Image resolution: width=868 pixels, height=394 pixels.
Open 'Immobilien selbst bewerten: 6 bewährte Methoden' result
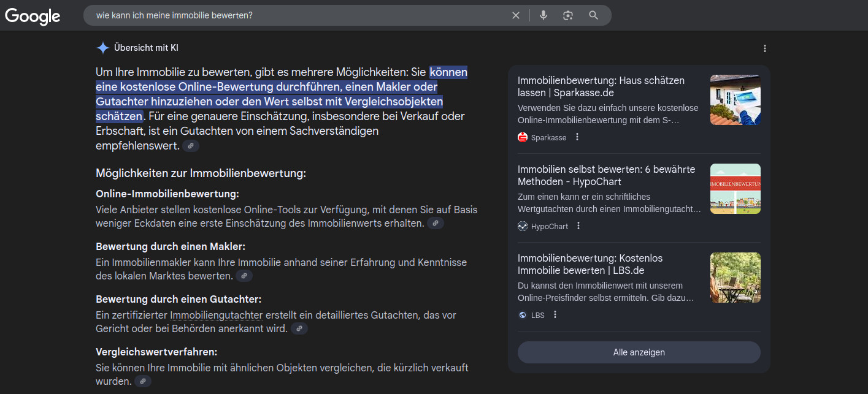point(606,175)
